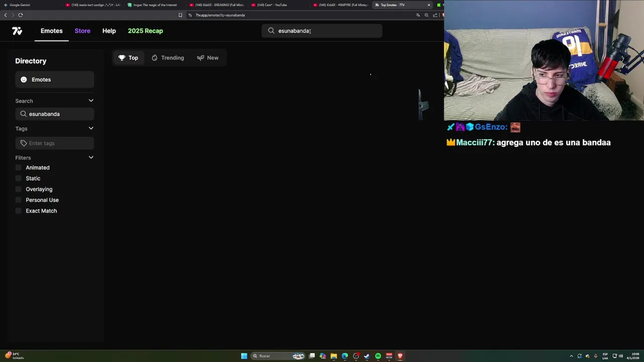
Task: Open the Emotes navigation tab
Action: 51,31
